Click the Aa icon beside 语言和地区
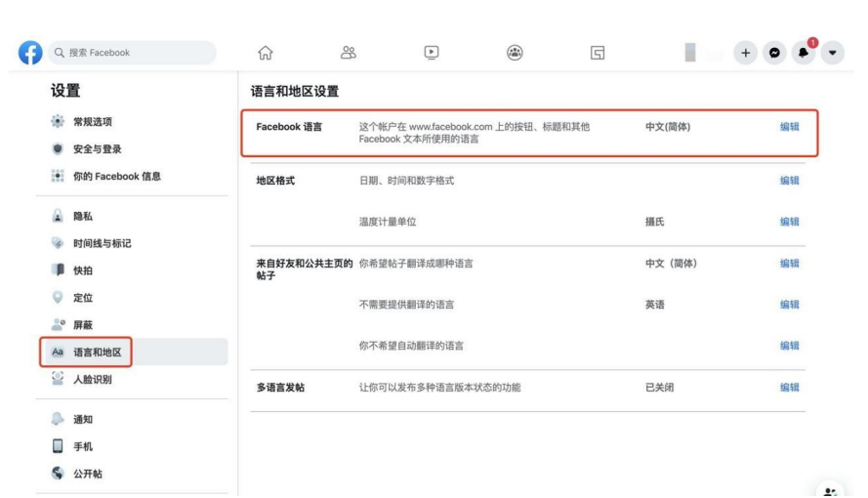Viewport: 868px width, 498px height. click(58, 352)
